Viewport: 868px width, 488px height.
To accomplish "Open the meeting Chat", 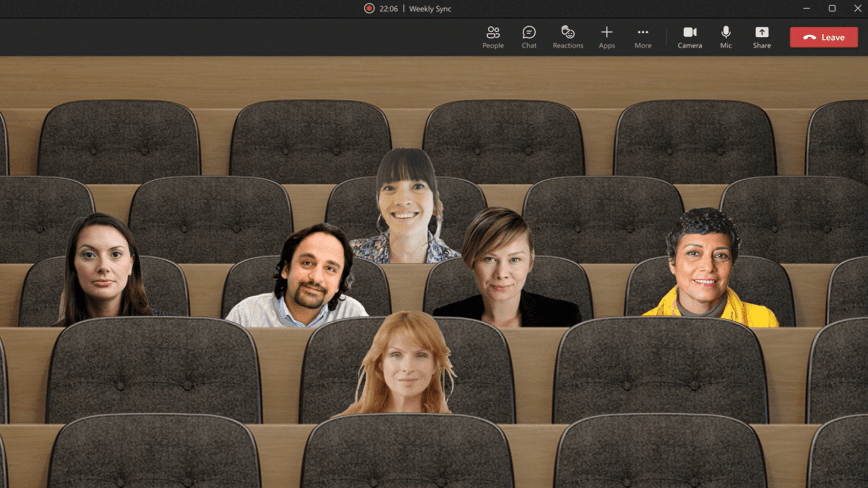I will tap(529, 38).
